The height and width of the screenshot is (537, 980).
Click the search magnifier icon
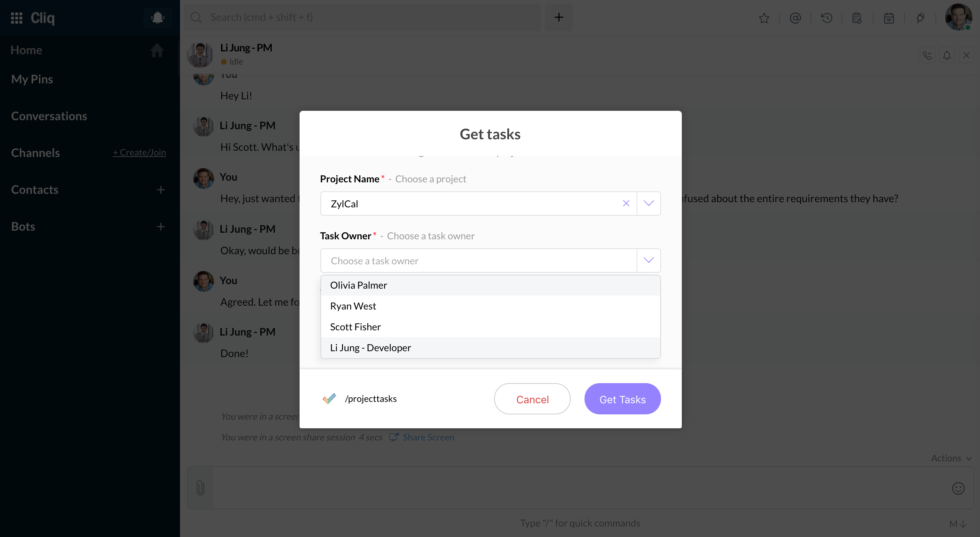[196, 17]
